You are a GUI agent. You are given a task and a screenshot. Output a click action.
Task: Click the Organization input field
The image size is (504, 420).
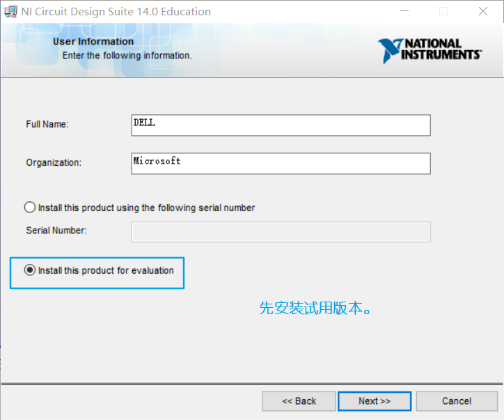point(281,164)
